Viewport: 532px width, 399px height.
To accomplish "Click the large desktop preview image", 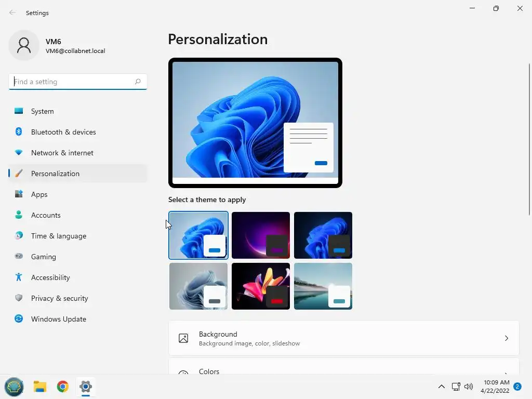I will point(255,123).
